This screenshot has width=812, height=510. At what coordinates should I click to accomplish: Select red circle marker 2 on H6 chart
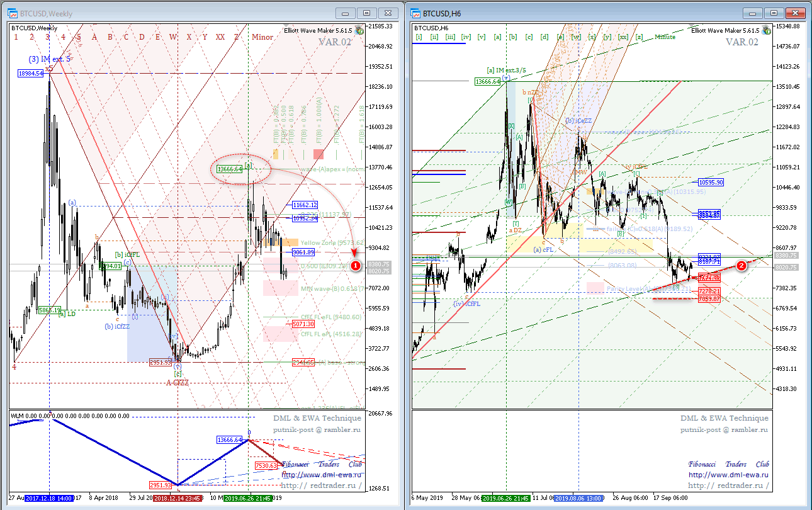point(742,266)
